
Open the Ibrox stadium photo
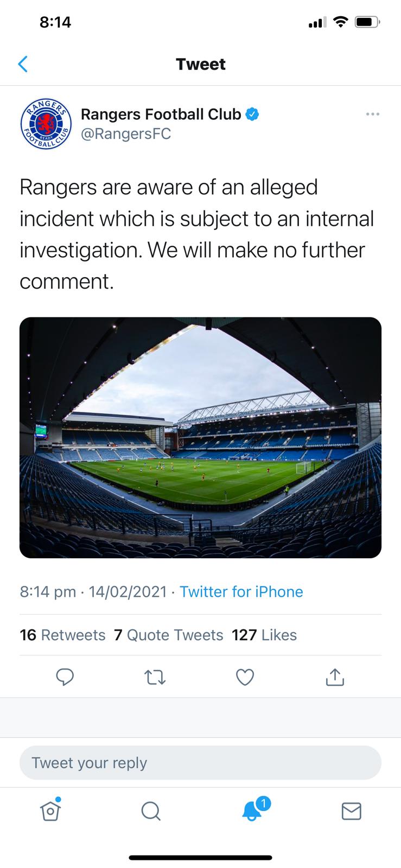tap(200, 437)
